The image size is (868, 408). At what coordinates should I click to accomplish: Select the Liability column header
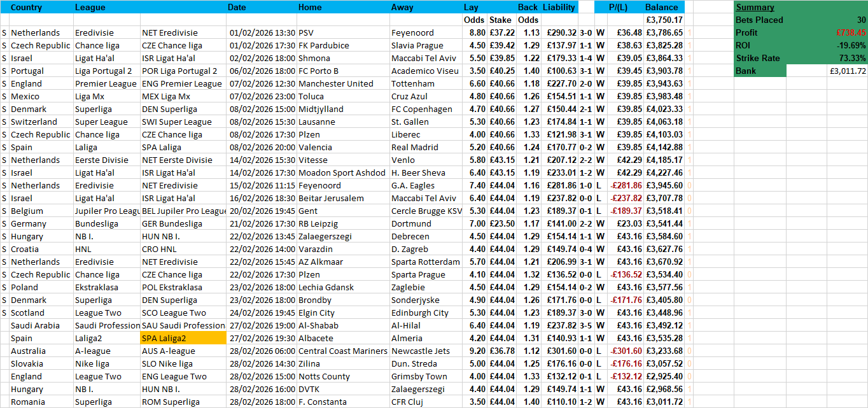[559, 7]
